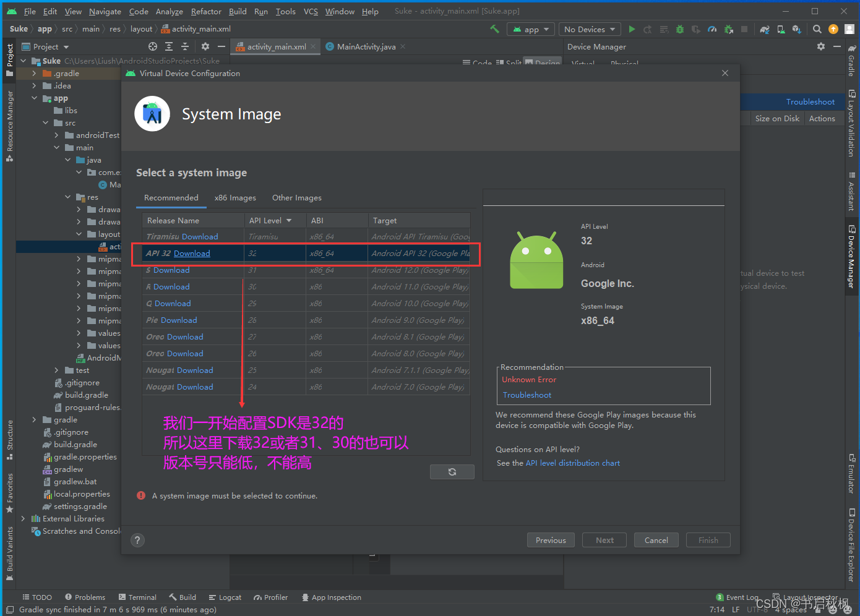Screen dimensions: 860x616
Task: Hide the Project panel with minus icon
Action: click(x=221, y=46)
